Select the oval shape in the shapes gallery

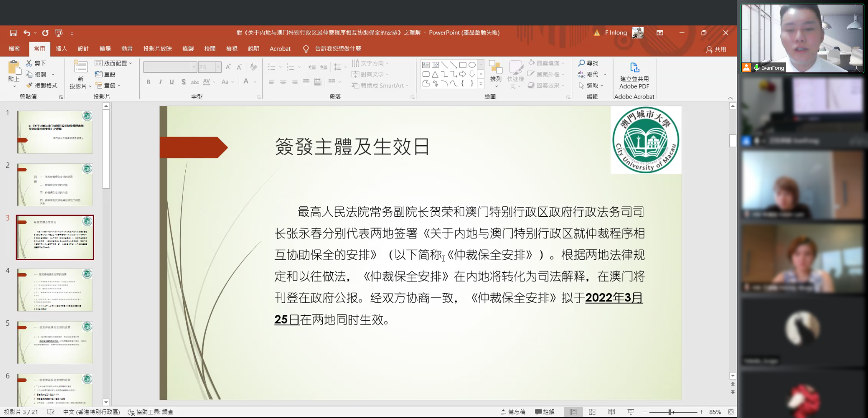point(472,65)
